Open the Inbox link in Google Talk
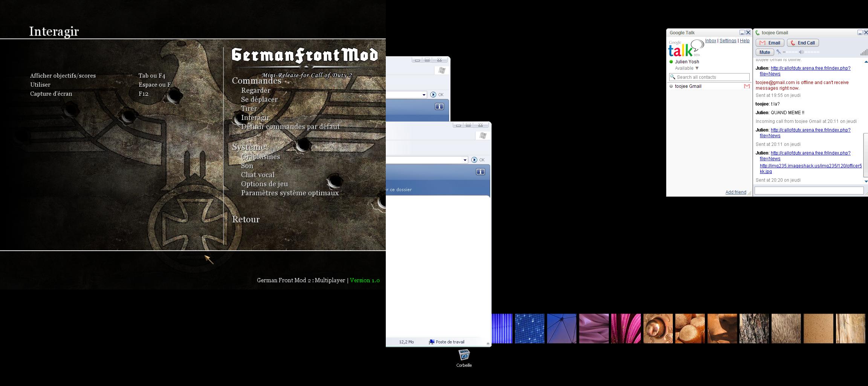Screen dimensions: 868x386 click(711, 41)
